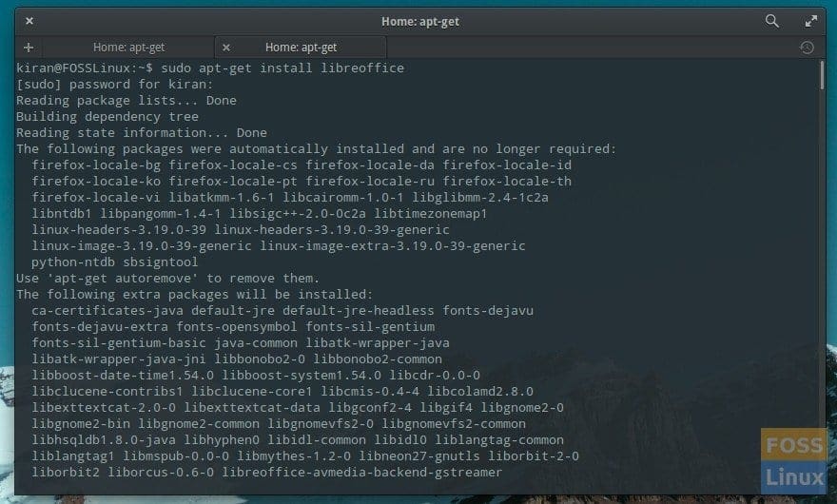Screen dimensions: 837x504
Task: Click the package name libneon27-gnutls
Action: click(x=419, y=456)
